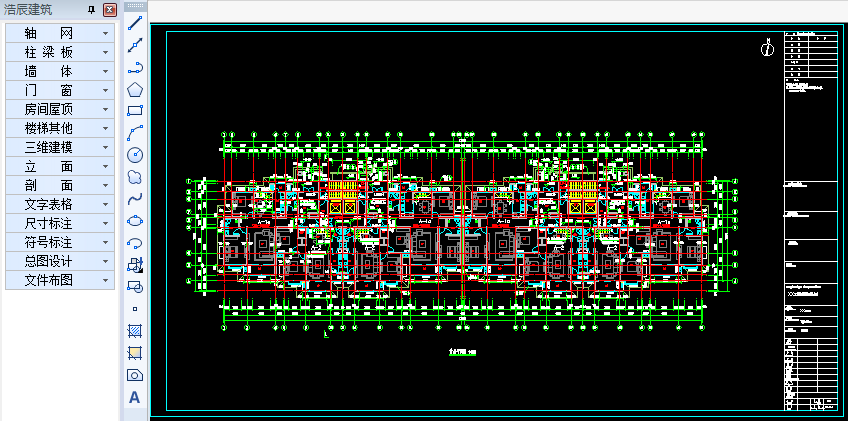848x421 pixels.
Task: Close the 浩辰建筑 panel
Action: click(x=110, y=10)
